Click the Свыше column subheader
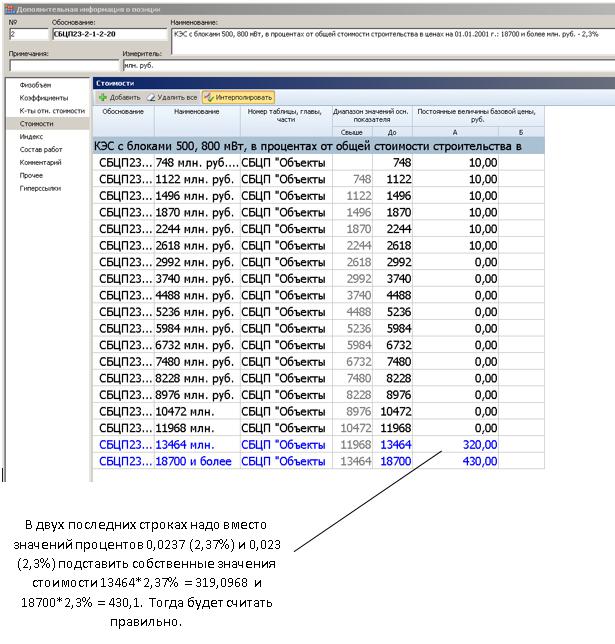Viewport: 615px width, 644px height. pyautogui.click(x=352, y=132)
